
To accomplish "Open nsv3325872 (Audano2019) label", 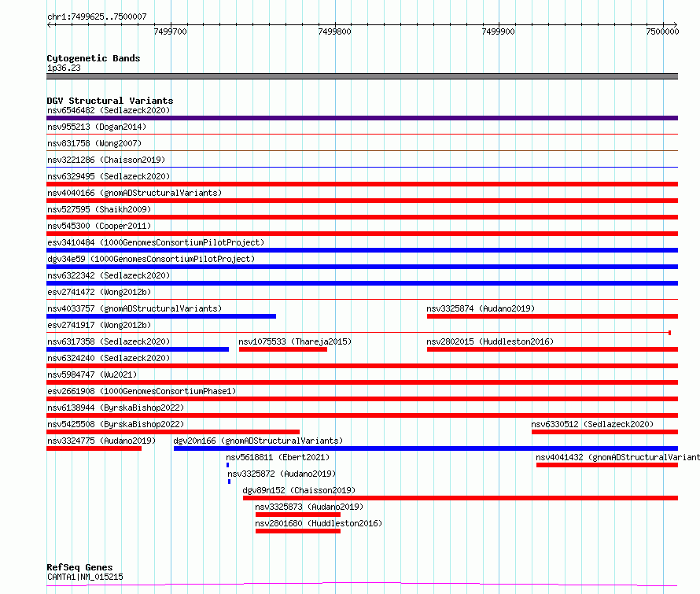I will pyautogui.click(x=282, y=474).
